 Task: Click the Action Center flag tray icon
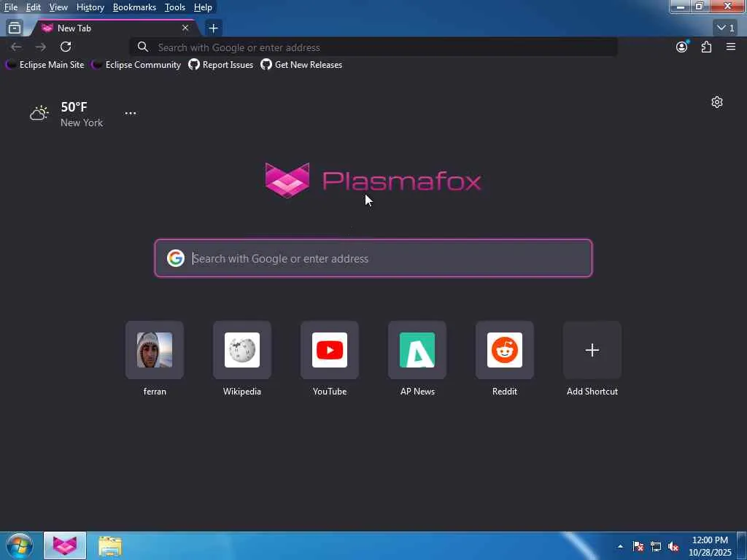click(x=638, y=546)
